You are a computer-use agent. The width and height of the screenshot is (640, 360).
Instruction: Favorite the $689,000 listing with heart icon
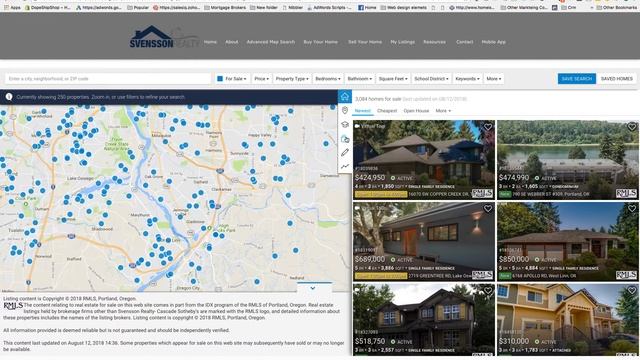click(x=488, y=209)
